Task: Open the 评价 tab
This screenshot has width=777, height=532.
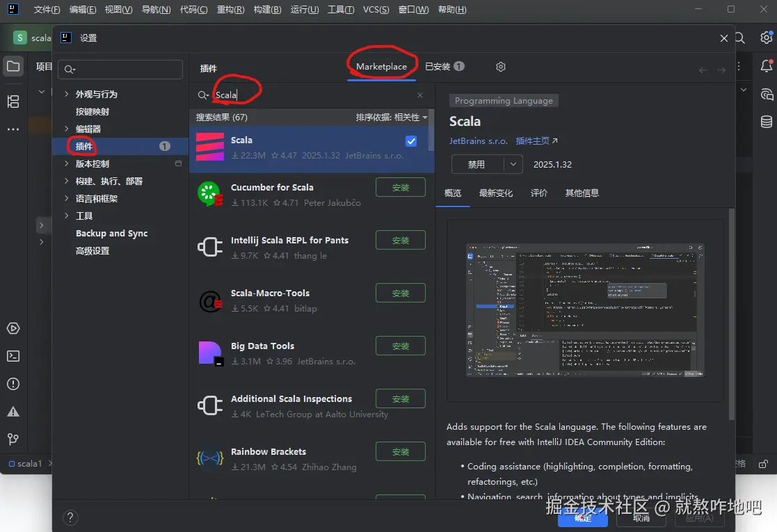Action: (539, 193)
